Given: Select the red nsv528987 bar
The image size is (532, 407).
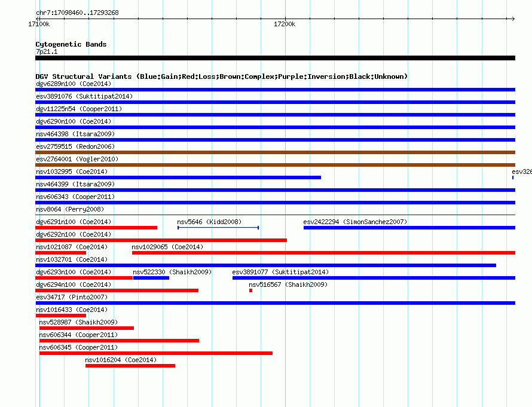Looking at the screenshot, I should click(87, 328).
